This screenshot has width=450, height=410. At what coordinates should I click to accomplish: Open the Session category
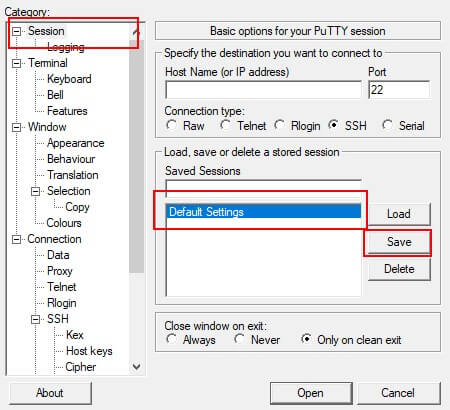(x=46, y=31)
